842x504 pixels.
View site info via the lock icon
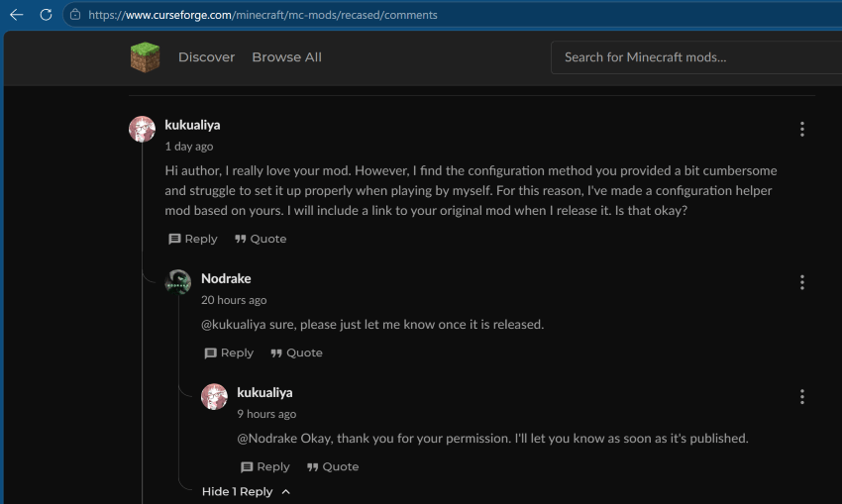tap(75, 15)
